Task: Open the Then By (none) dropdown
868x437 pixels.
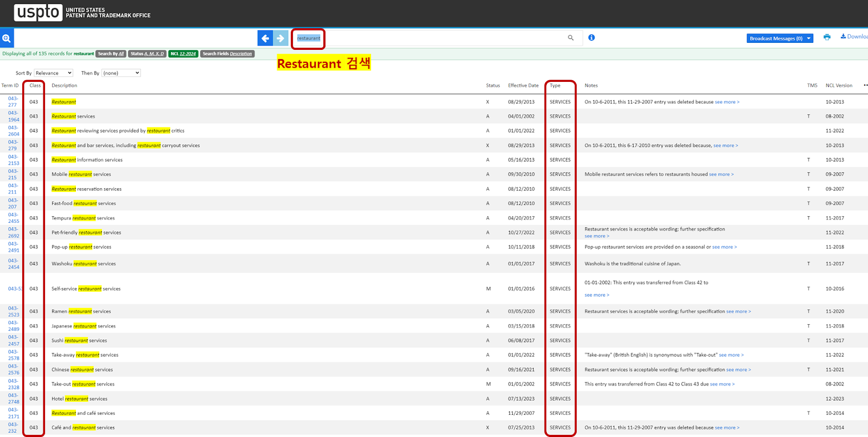Action: point(121,73)
